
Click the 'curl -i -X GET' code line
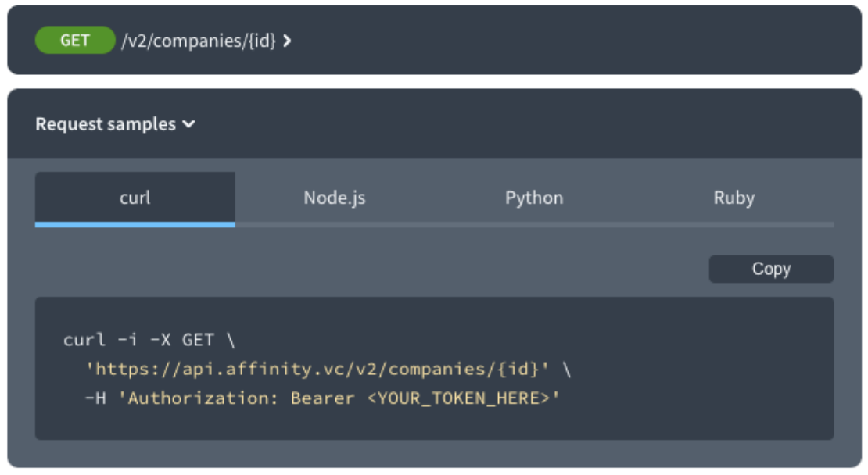149,340
